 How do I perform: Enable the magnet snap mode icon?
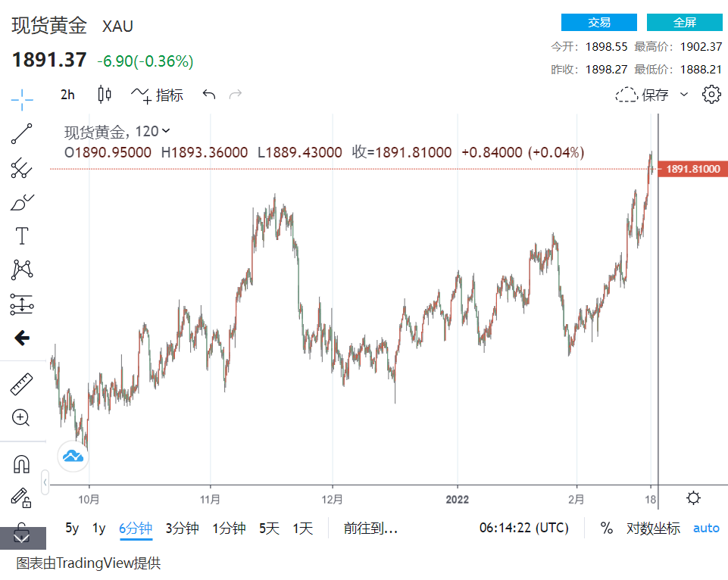pos(22,463)
